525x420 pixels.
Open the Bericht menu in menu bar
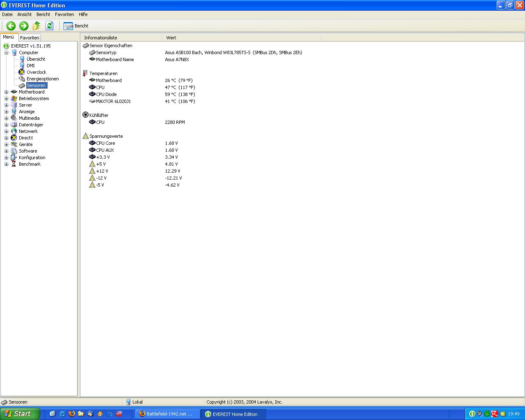pyautogui.click(x=43, y=14)
